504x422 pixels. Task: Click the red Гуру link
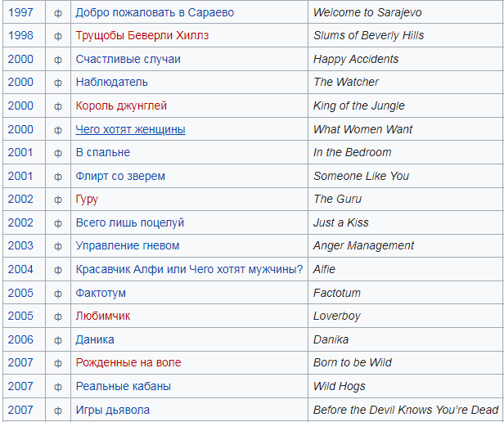(x=87, y=200)
